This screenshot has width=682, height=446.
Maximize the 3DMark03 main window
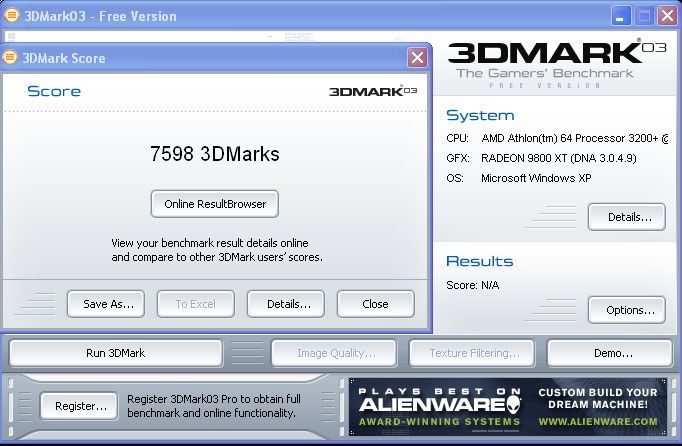pyautogui.click(x=644, y=16)
